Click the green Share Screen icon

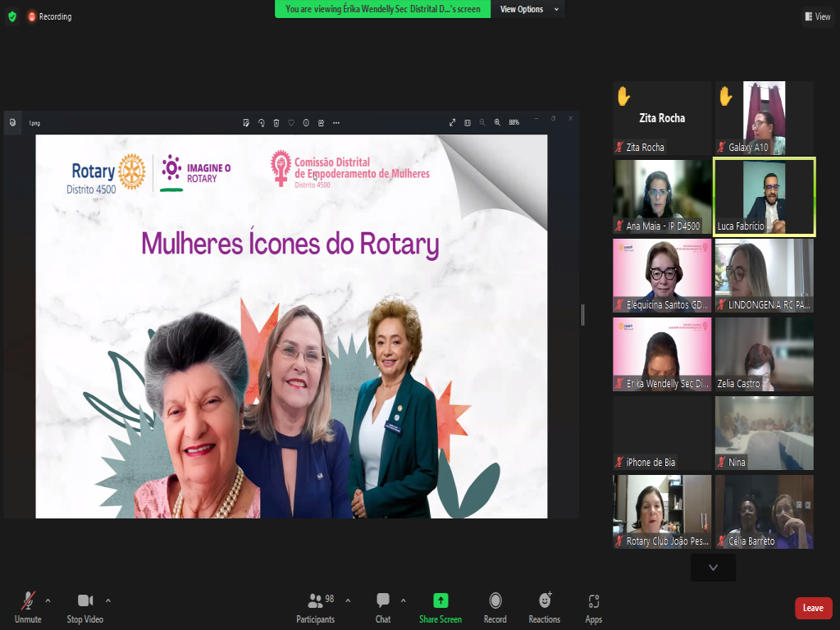441,600
